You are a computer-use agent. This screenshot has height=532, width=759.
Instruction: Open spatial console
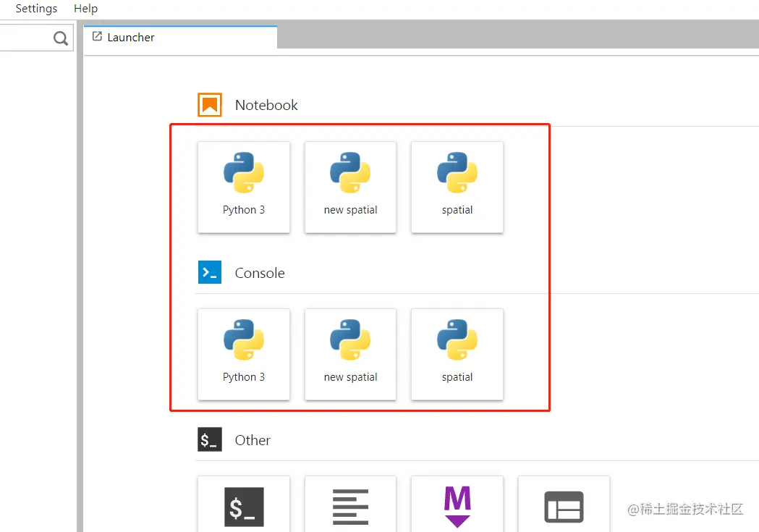(457, 355)
